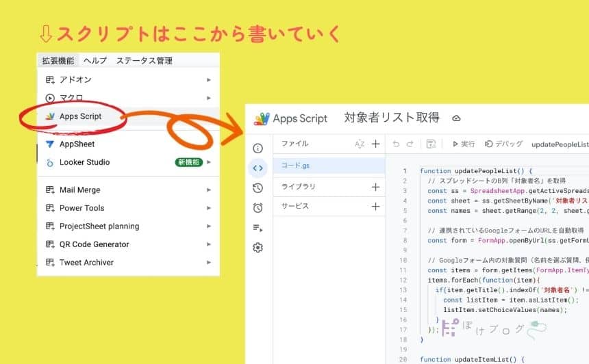Select the コード.gs file

point(329,166)
